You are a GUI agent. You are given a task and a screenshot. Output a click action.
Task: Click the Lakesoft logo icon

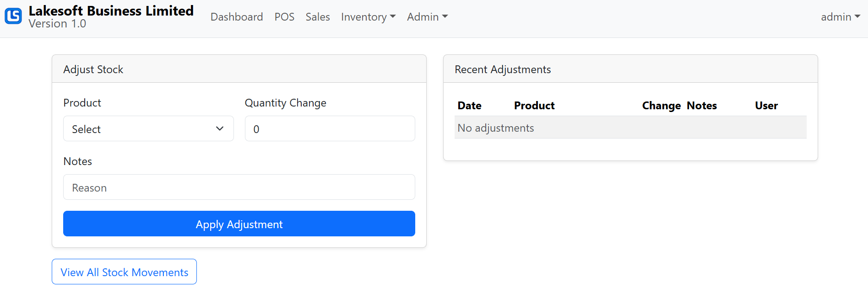click(x=13, y=16)
